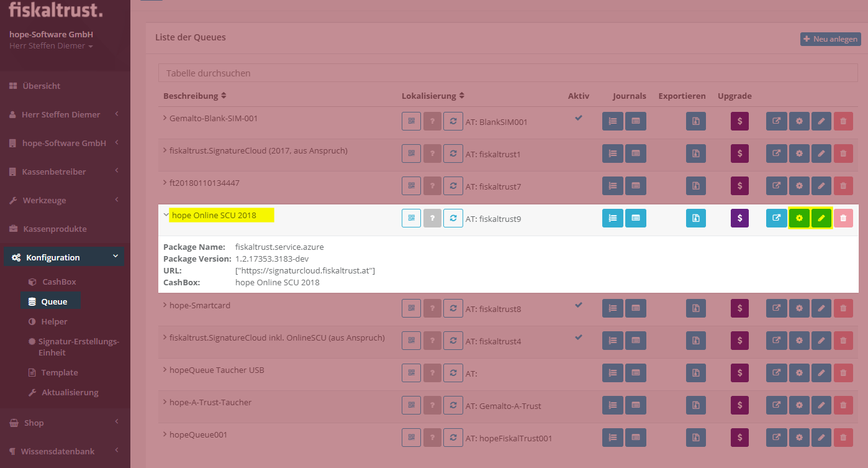The height and width of the screenshot is (468, 868).
Task: Edit hope Online SCU 2018 with pencil icon
Action: pos(821,218)
